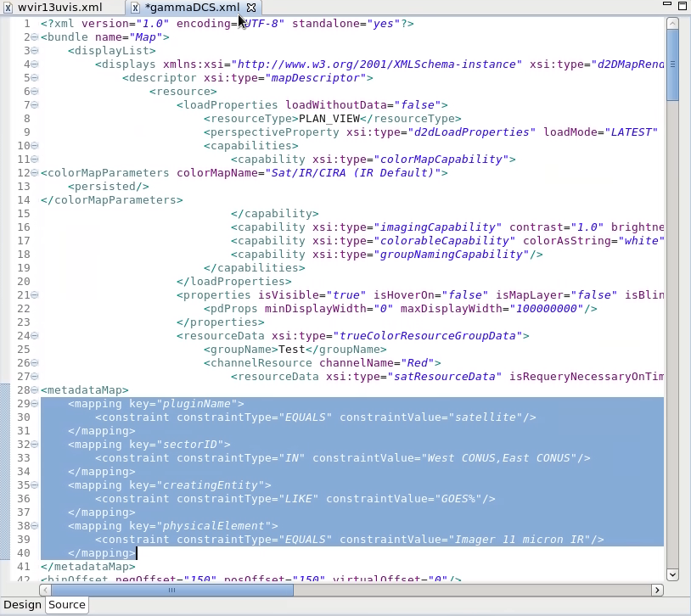Click the groupName text Test on line 25
The image size is (691, 616).
pyautogui.click(x=292, y=350)
